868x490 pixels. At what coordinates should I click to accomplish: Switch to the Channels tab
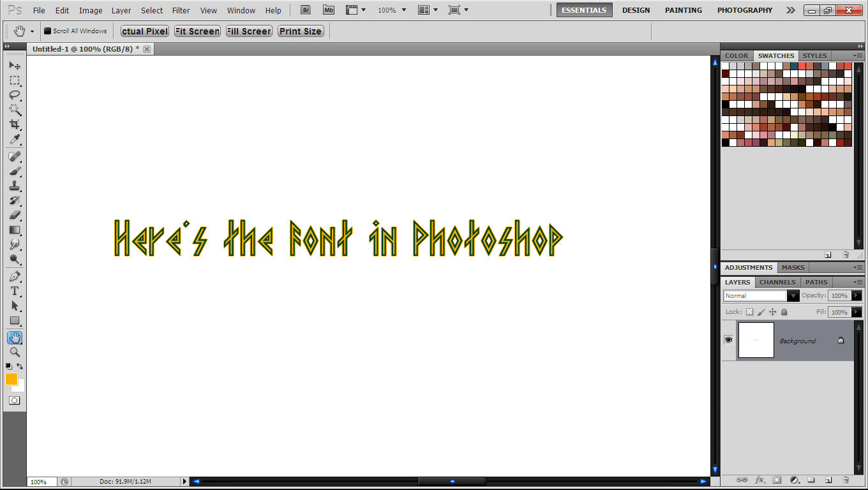(777, 282)
